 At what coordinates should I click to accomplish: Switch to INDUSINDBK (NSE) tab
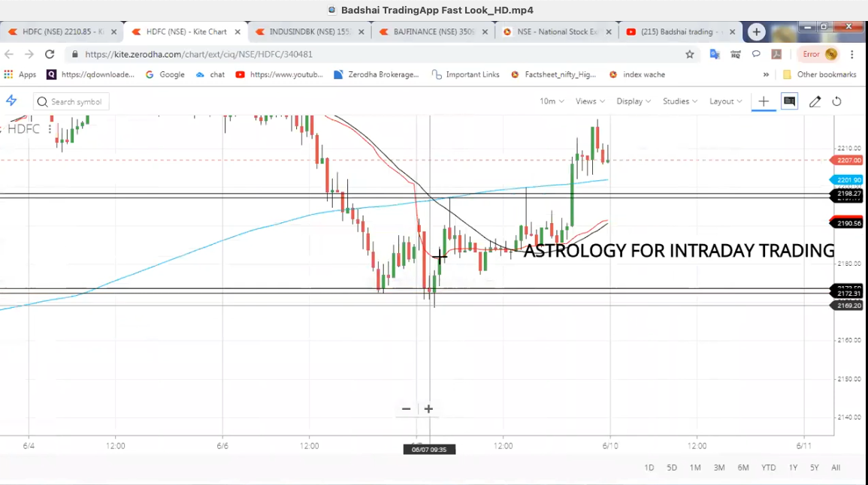[x=308, y=32]
